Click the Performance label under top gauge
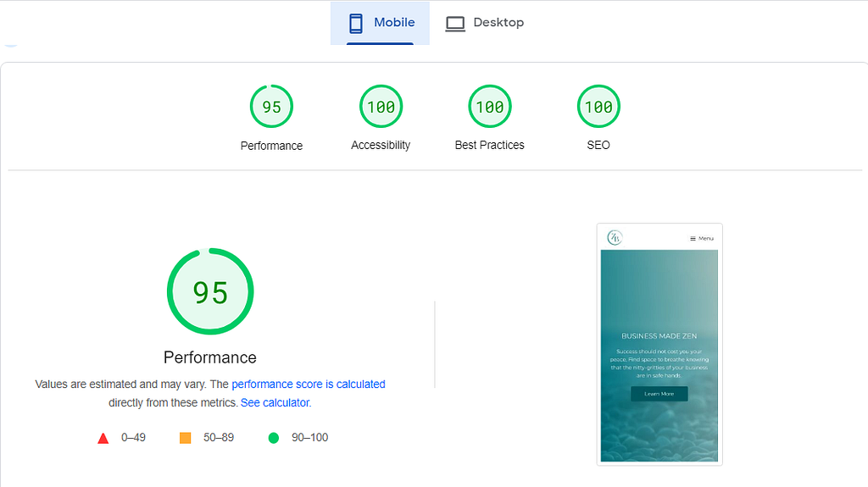The width and height of the screenshot is (868, 487). pos(271,146)
